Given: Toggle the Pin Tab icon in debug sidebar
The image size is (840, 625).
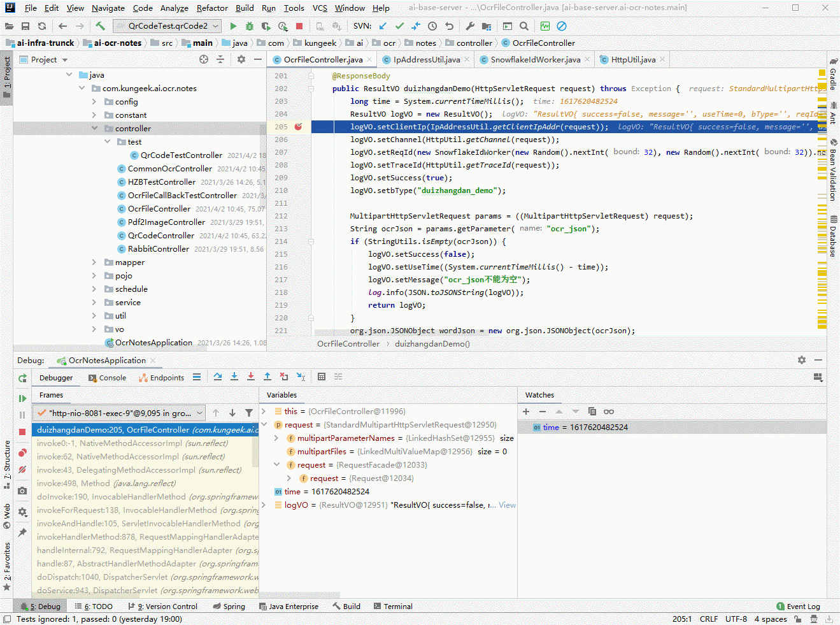Looking at the screenshot, I should coord(22,533).
